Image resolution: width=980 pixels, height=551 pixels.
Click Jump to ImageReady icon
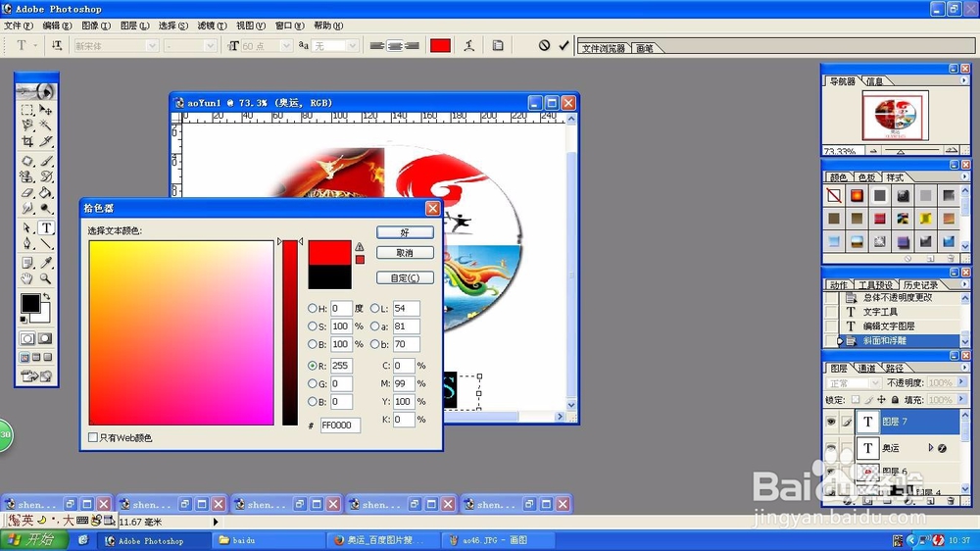(36, 376)
